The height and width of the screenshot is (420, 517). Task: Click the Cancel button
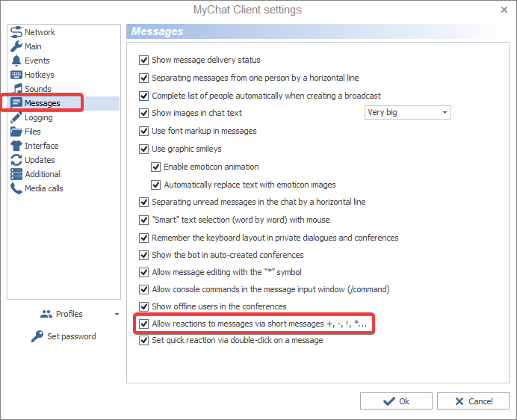coord(472,401)
